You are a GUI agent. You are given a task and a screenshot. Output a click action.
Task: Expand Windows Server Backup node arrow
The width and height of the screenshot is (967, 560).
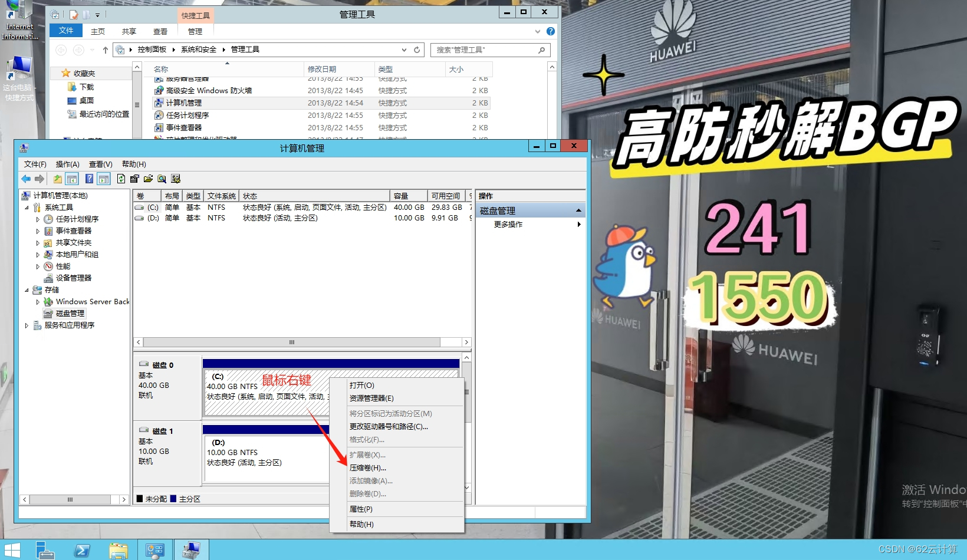click(38, 302)
